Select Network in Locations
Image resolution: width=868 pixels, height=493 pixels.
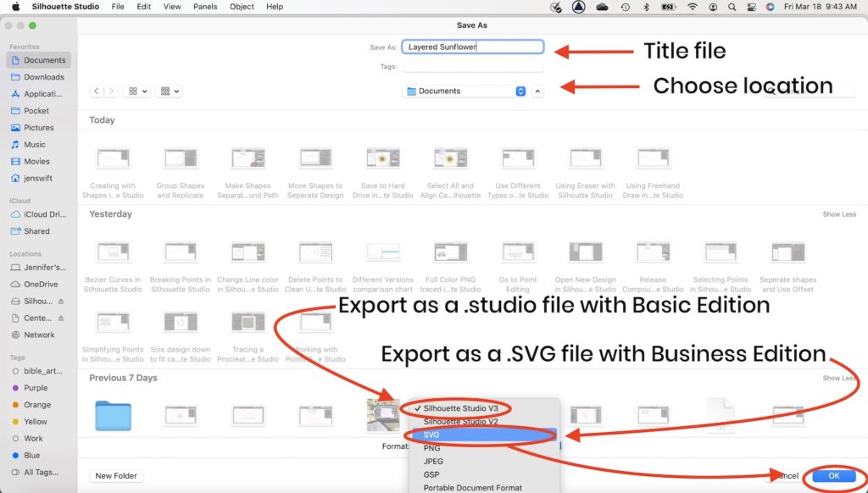pos(38,335)
